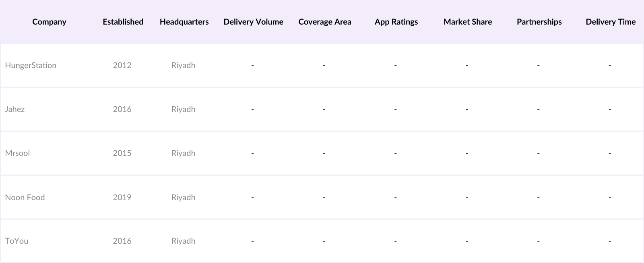This screenshot has width=644, height=263.
Task: Click the Established column header
Action: [123, 22]
